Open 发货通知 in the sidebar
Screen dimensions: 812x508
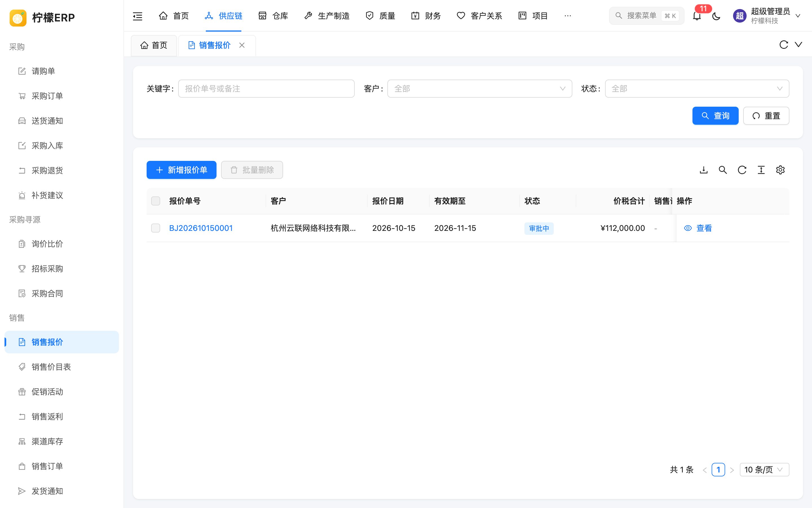coord(62,491)
